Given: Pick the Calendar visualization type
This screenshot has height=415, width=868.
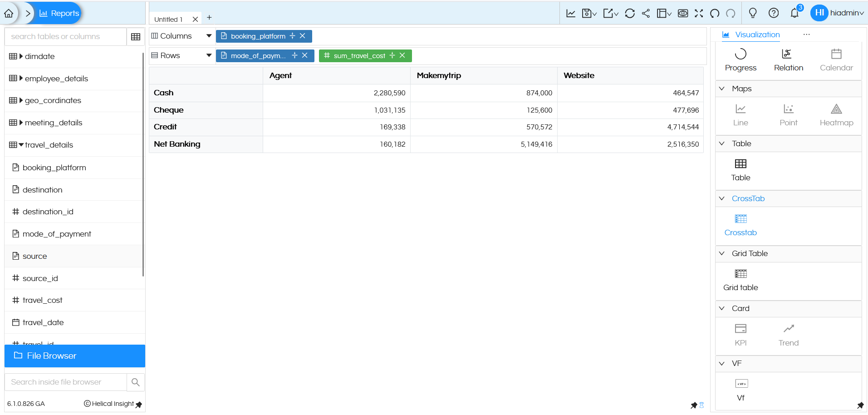Looking at the screenshot, I should point(836,60).
